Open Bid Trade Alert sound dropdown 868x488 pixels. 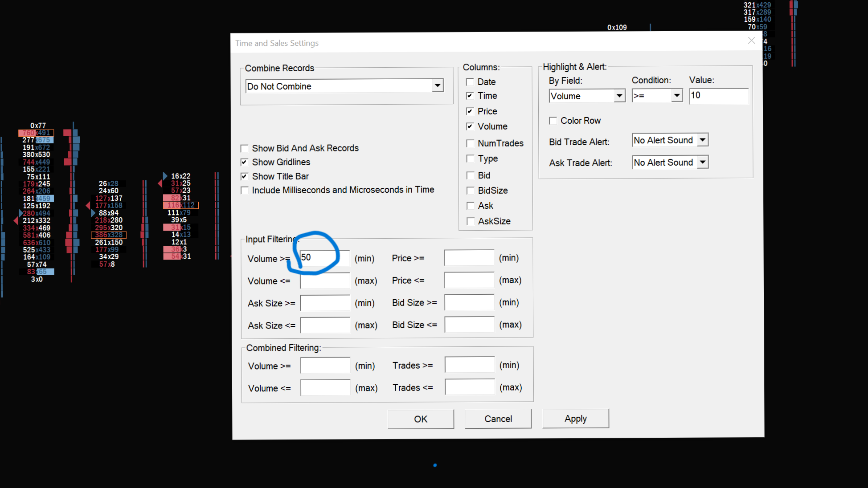point(702,140)
